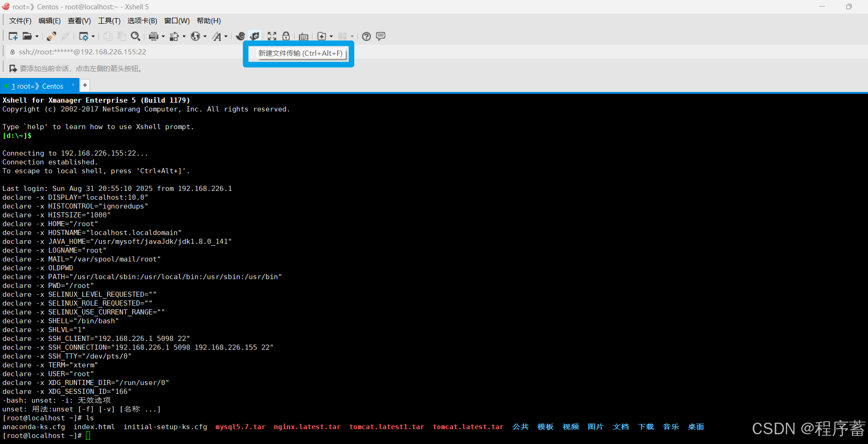Click the Help question mark icon
The width and height of the screenshot is (868, 444).
point(366,36)
